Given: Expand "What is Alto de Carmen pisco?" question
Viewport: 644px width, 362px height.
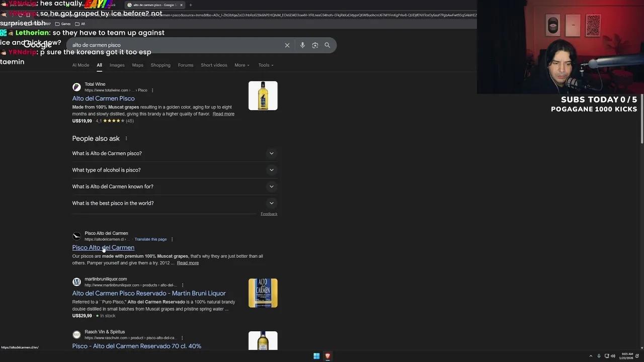Looking at the screenshot, I should point(175,153).
